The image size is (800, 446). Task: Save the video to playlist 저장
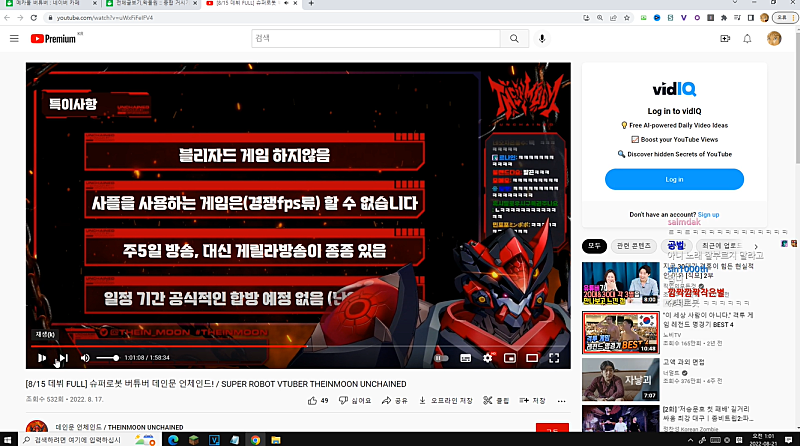pos(532,401)
